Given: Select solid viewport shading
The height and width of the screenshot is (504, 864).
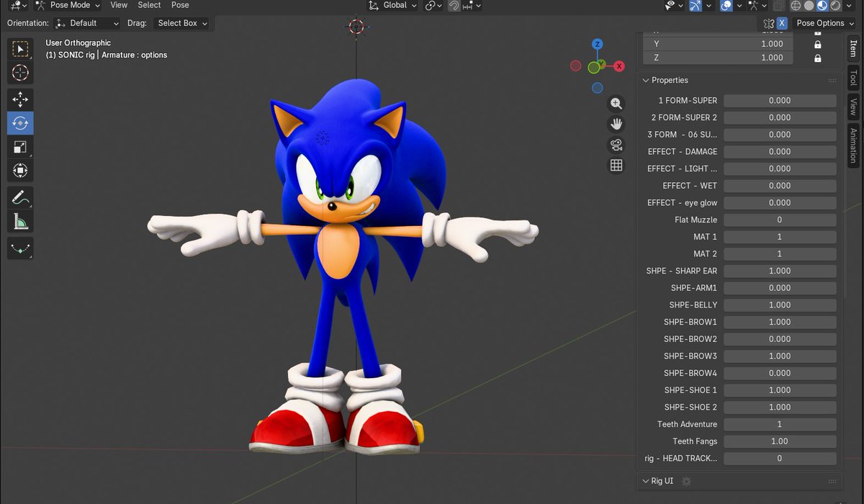Looking at the screenshot, I should click(x=809, y=6).
